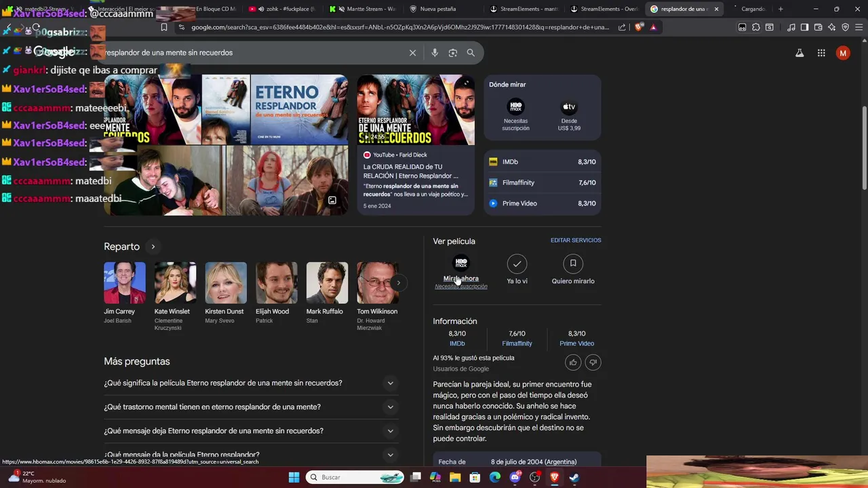Screen dimensions: 868x488
Task: Open the Google apps grid
Action: tap(821, 53)
